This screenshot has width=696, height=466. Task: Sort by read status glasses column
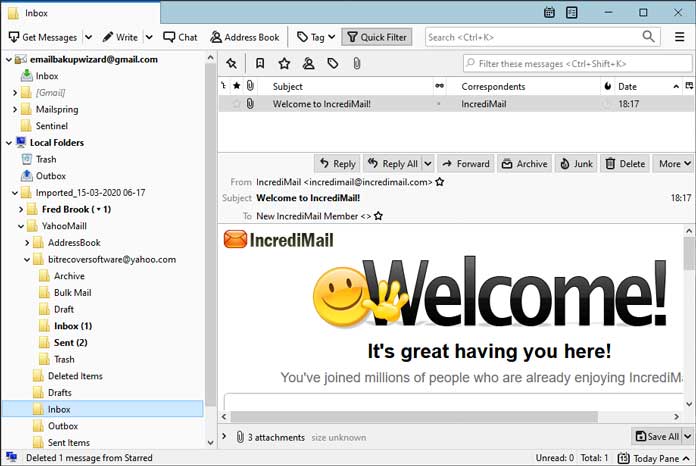(x=439, y=86)
